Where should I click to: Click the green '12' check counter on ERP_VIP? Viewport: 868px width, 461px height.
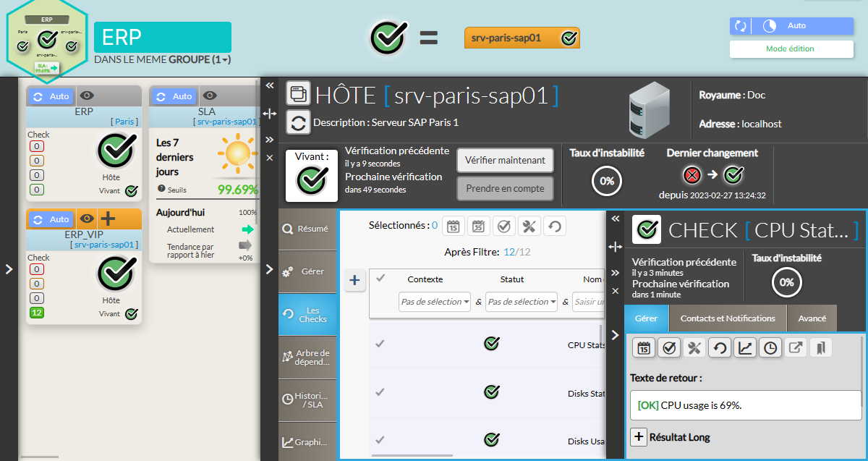click(37, 313)
